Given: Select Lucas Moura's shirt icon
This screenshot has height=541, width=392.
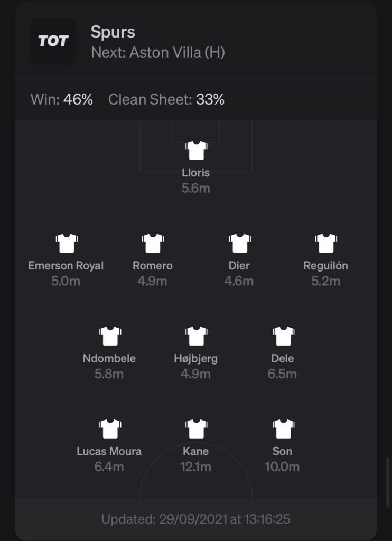Looking at the screenshot, I should (110, 428).
